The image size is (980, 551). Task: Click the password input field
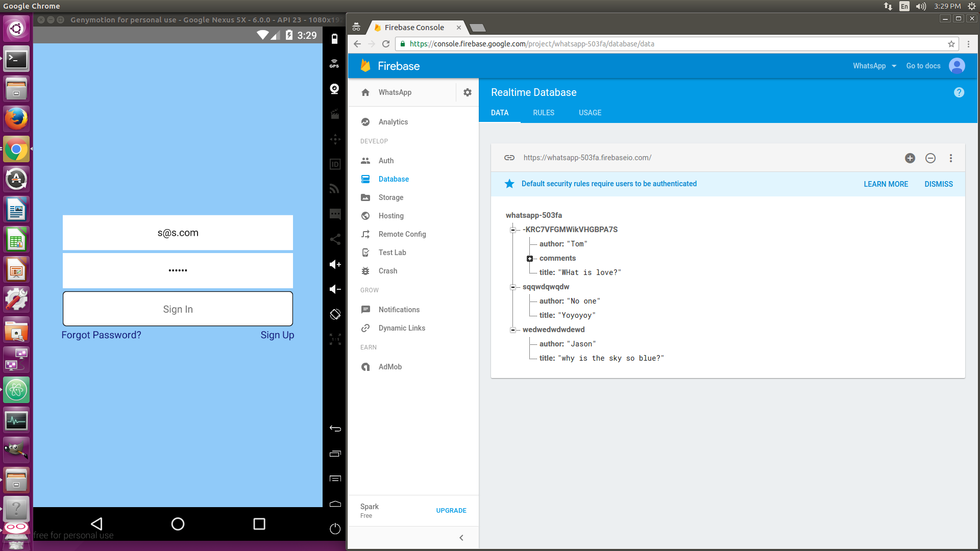pos(178,270)
